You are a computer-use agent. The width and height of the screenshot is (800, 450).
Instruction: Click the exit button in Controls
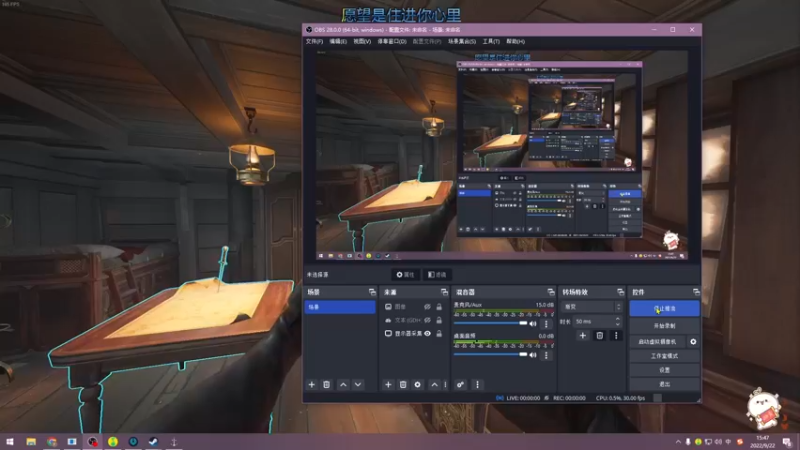664,384
